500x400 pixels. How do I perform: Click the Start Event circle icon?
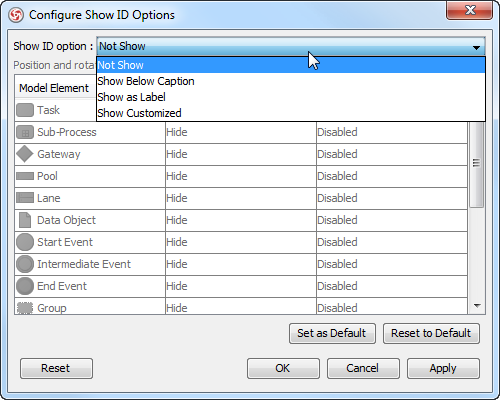(25, 242)
